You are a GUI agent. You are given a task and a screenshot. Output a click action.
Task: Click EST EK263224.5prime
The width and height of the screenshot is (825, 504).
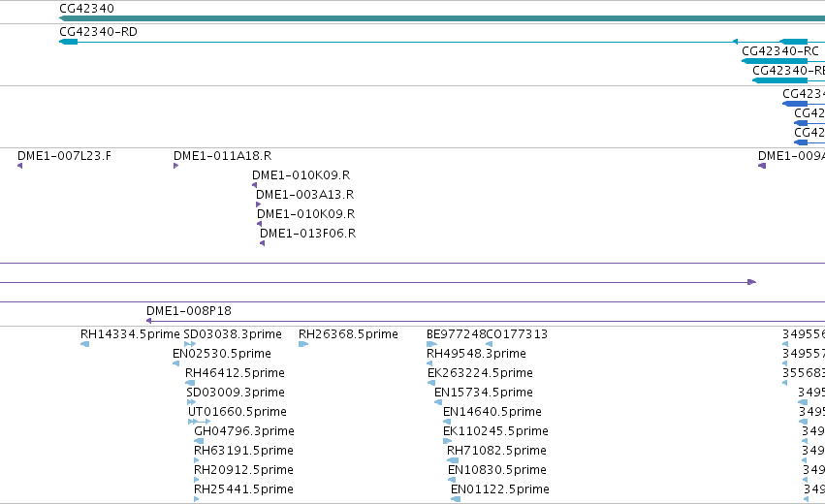[481, 373]
